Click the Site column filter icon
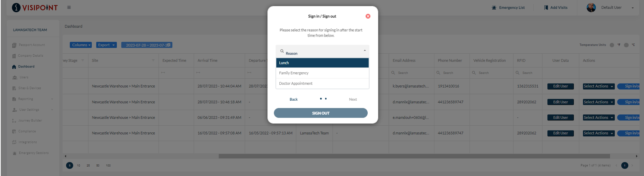This screenshot has height=176, width=644. click(153, 60)
